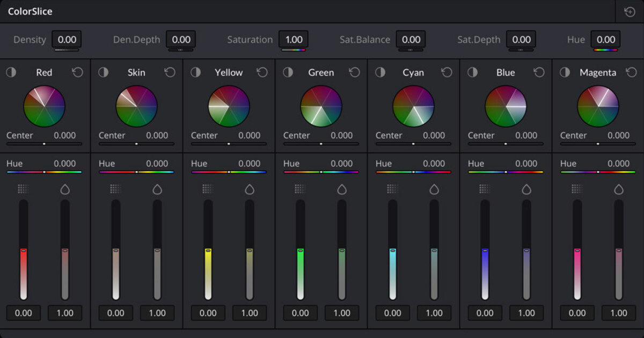Screen dimensions: 644x338
Task: Toggle the Cyan slice highlight
Action: (380, 72)
